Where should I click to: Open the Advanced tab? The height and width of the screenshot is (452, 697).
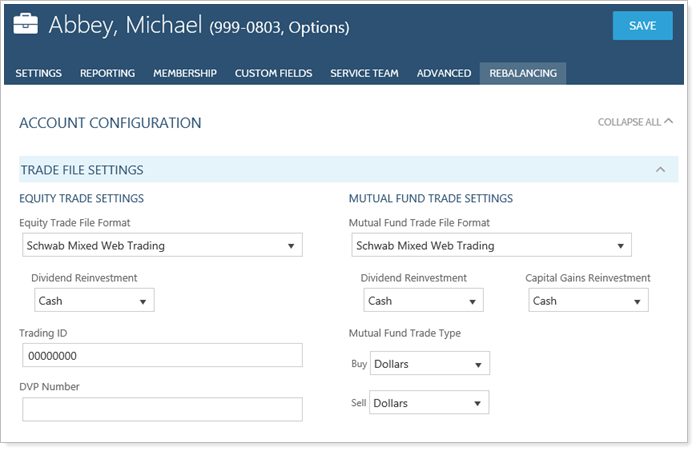coord(444,73)
